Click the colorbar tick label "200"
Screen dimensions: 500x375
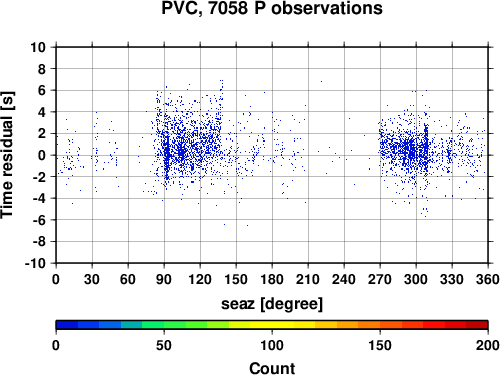pos(488,346)
